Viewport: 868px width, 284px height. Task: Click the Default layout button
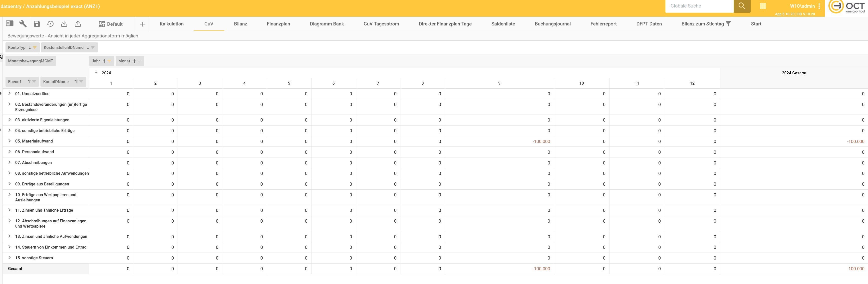tap(110, 24)
